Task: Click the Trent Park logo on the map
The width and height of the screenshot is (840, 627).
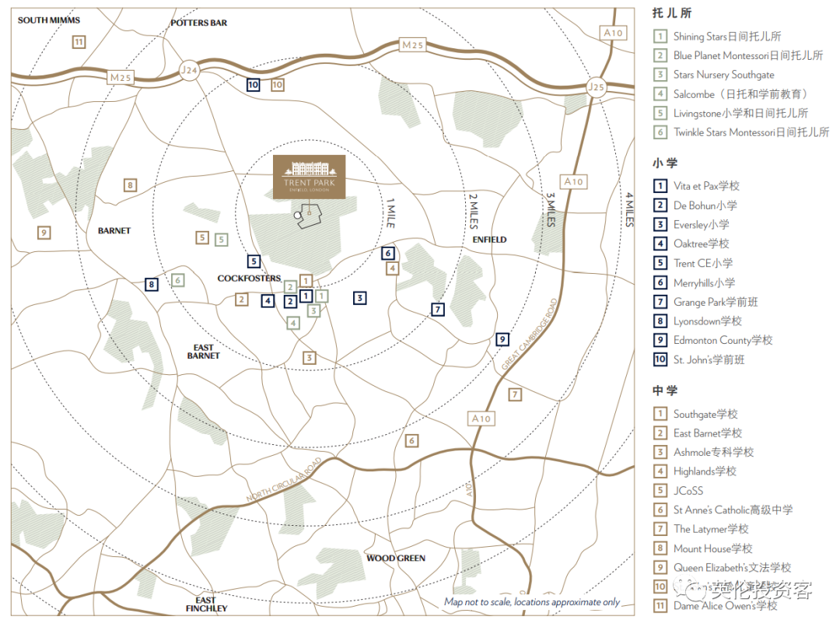Action: pyautogui.click(x=309, y=177)
